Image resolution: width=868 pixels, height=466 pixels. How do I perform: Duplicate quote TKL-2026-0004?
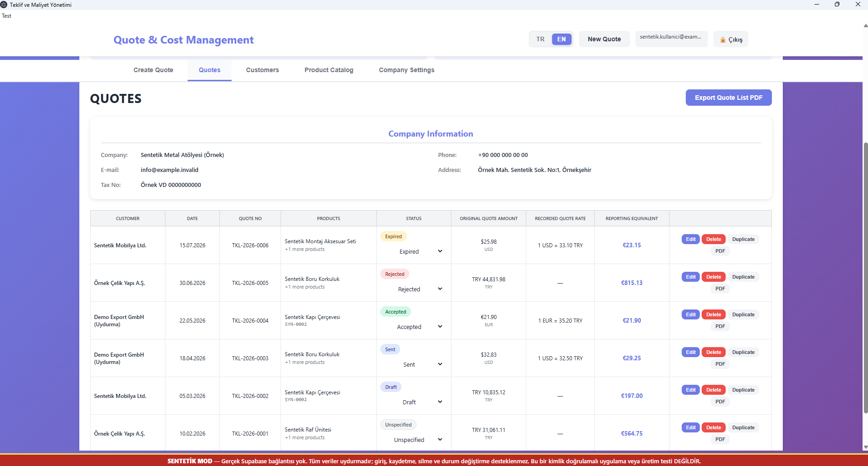coord(743,314)
